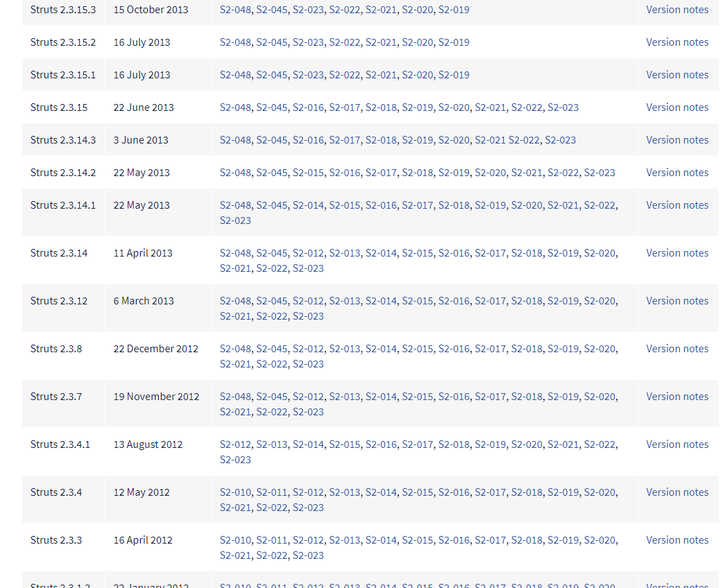Open Version notes in the 12 May 2012 row
The width and height of the screenshot is (723, 588).
(677, 492)
